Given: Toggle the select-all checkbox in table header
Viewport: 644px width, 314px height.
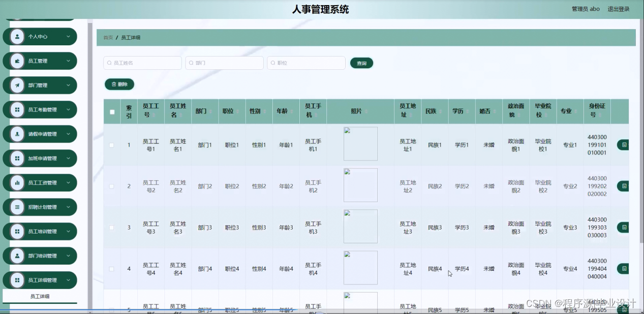Looking at the screenshot, I should pos(112,112).
